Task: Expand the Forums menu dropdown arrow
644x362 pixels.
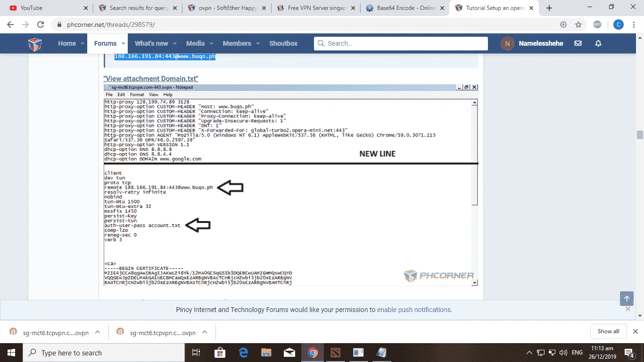Action: pos(124,43)
